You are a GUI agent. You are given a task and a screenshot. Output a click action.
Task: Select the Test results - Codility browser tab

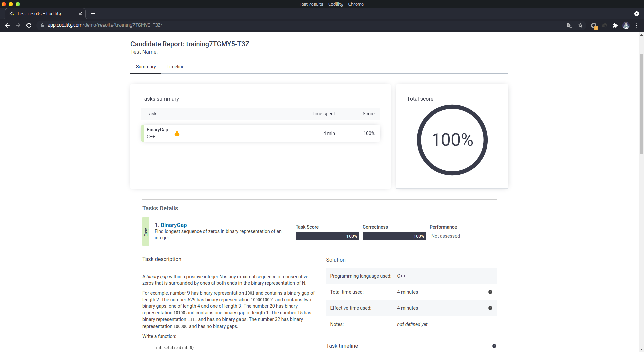point(45,14)
